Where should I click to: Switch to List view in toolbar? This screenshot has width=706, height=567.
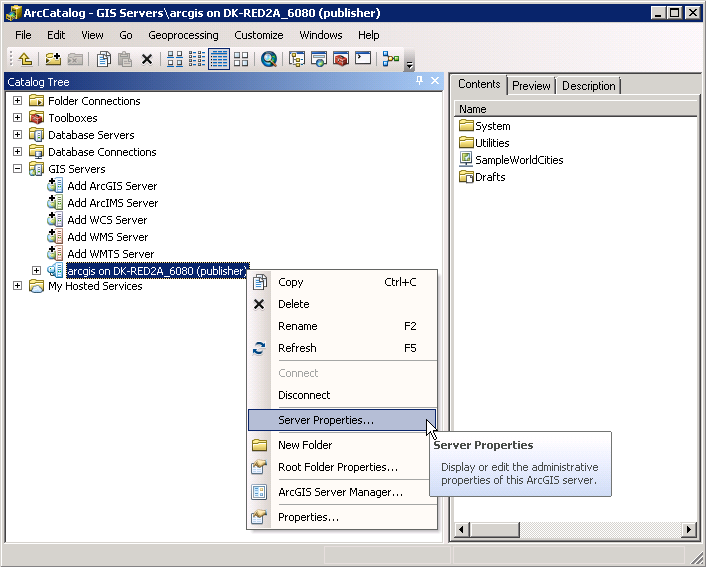197,59
